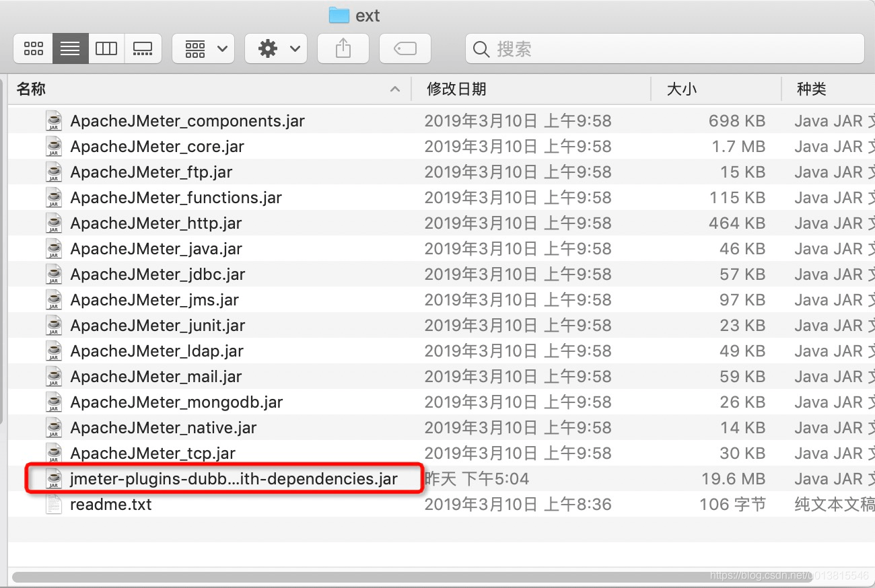Select file name ApacheJMeter_mongodb.jar
The width and height of the screenshot is (875, 588).
(176, 402)
